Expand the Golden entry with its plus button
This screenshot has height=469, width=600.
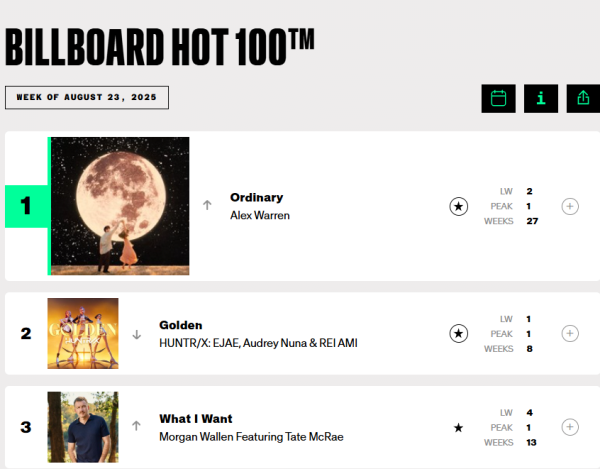(x=570, y=333)
